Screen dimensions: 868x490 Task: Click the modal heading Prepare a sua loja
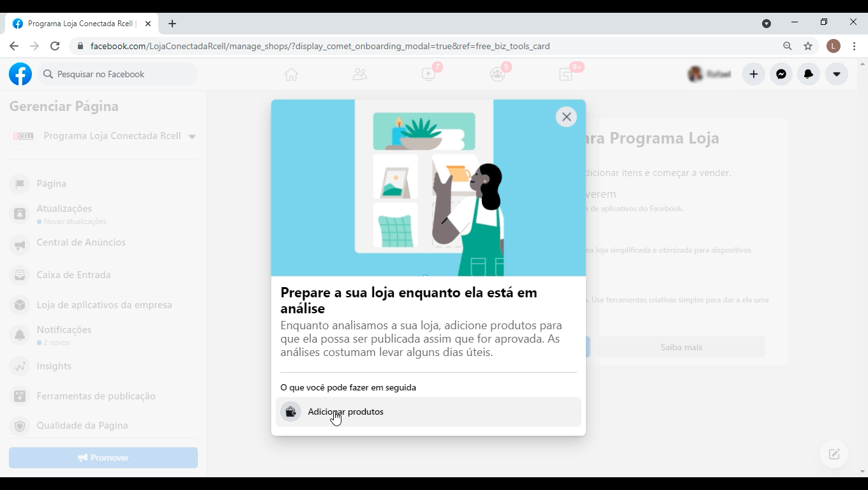(x=408, y=301)
